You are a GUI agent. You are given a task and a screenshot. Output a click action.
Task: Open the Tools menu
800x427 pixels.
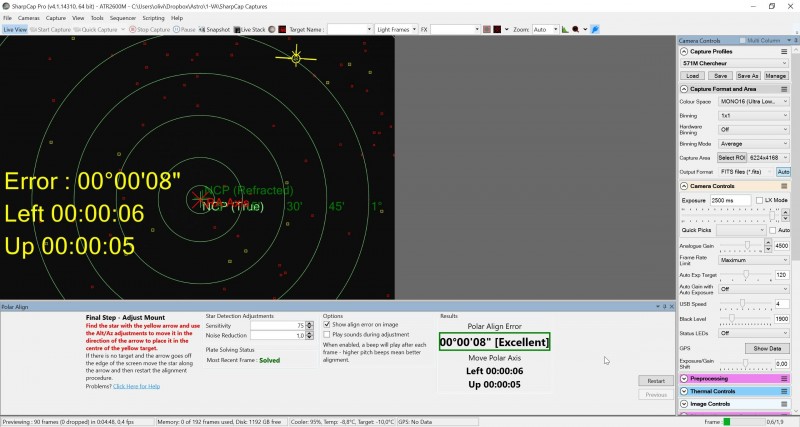click(97, 18)
